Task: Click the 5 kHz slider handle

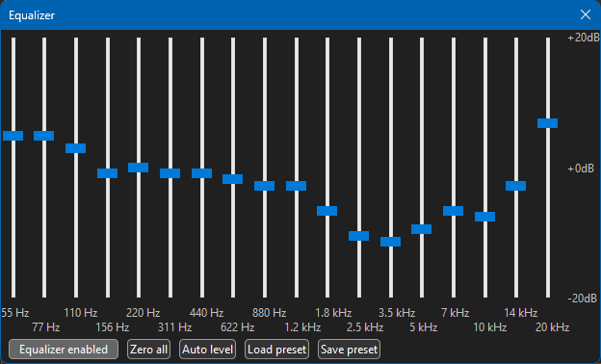Action: [421, 229]
